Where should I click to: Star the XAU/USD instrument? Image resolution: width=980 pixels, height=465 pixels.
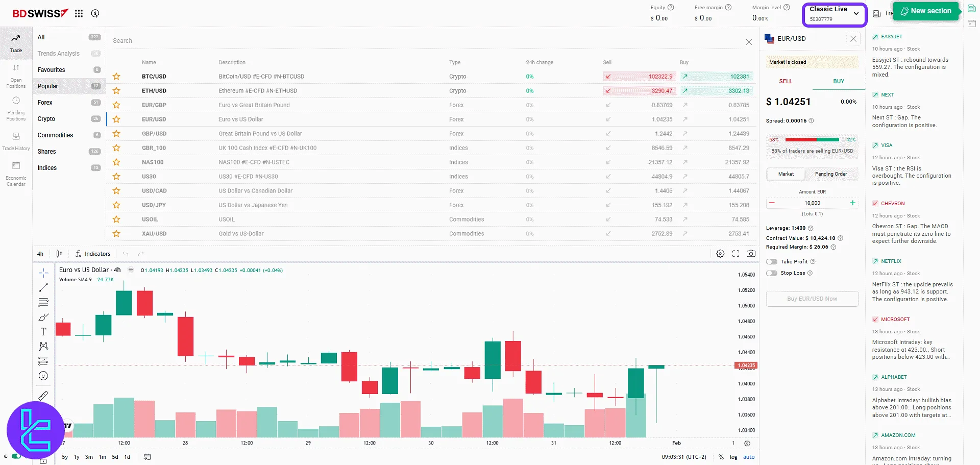(116, 234)
